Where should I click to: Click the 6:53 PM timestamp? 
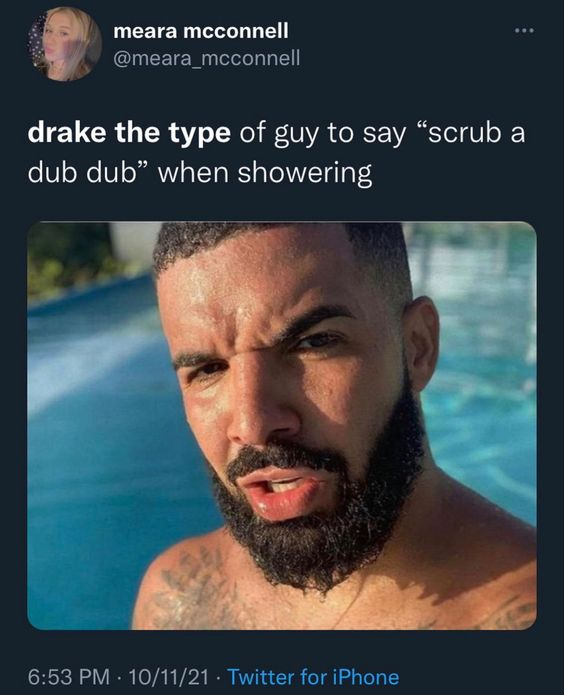[x=69, y=677]
